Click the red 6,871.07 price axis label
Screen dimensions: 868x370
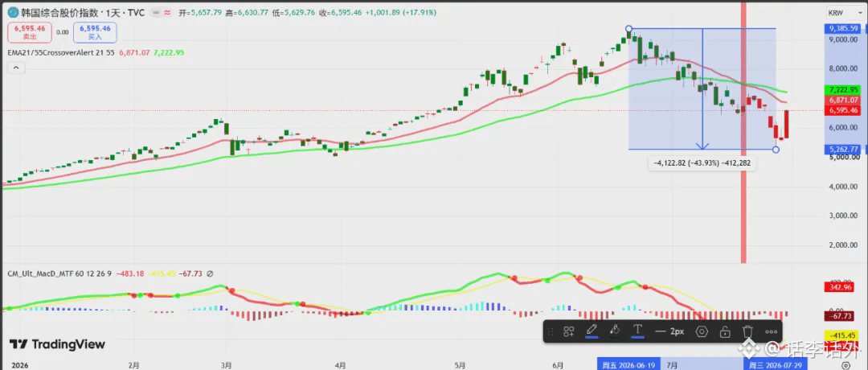[x=843, y=101]
